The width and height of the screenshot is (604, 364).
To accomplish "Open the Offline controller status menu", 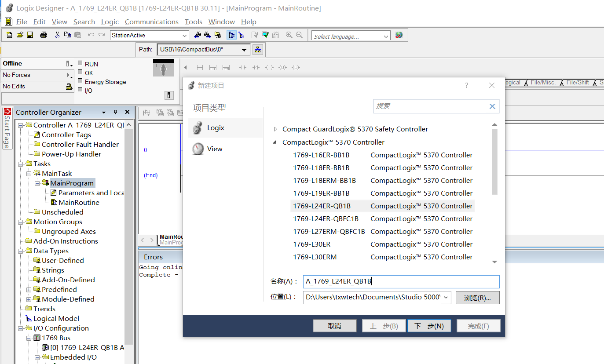I will [x=68, y=64].
